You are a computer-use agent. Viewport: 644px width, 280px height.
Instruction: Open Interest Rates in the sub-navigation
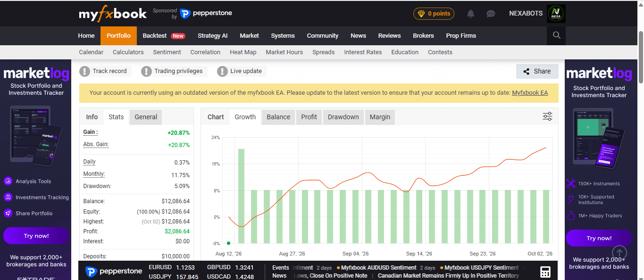363,52
